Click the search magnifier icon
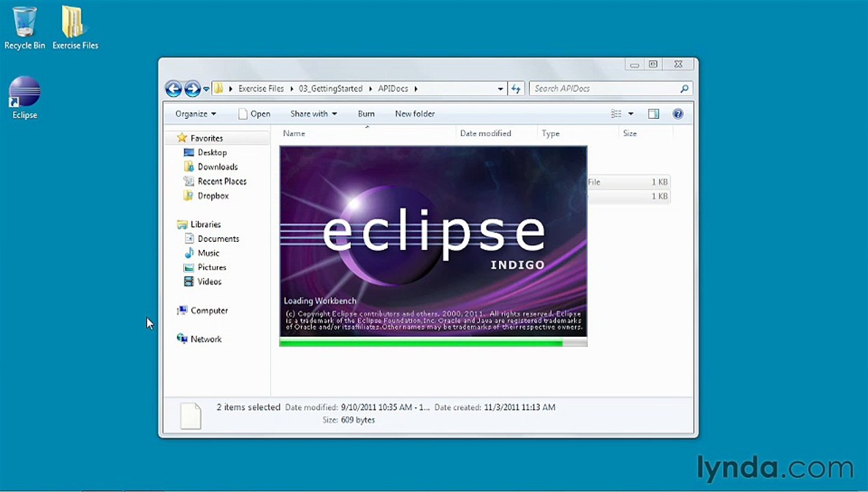This screenshot has height=492, width=868. point(684,89)
